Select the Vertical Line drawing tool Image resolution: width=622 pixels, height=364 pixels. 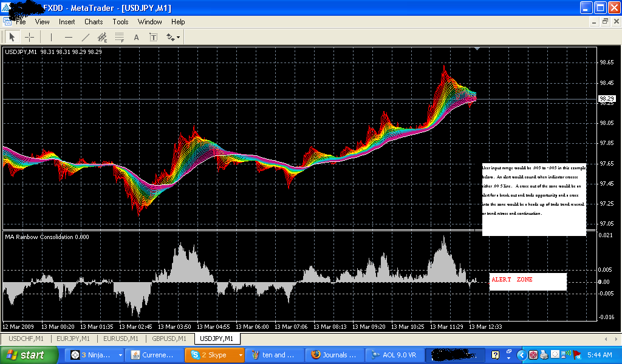point(51,37)
